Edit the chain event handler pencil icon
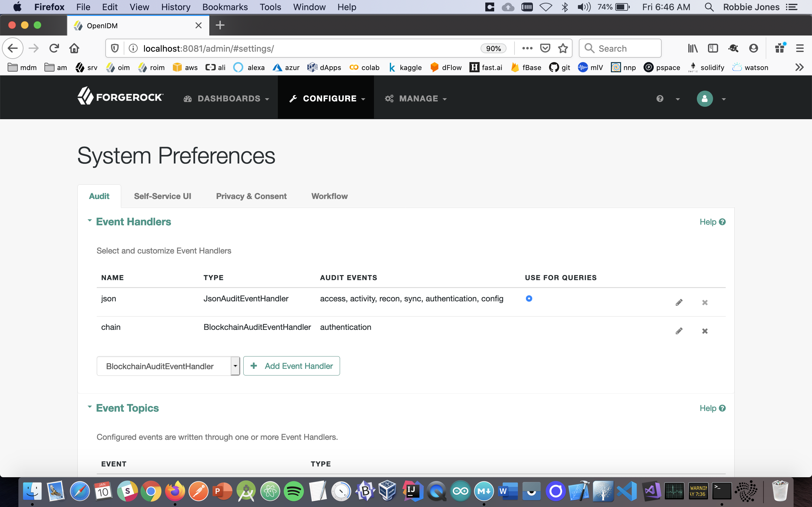The height and width of the screenshot is (507, 812). [679, 331]
